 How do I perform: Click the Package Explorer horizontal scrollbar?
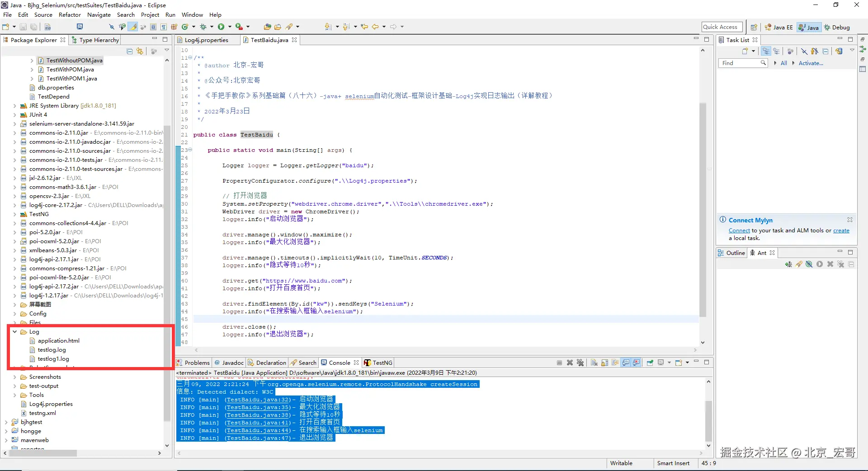pos(43,453)
